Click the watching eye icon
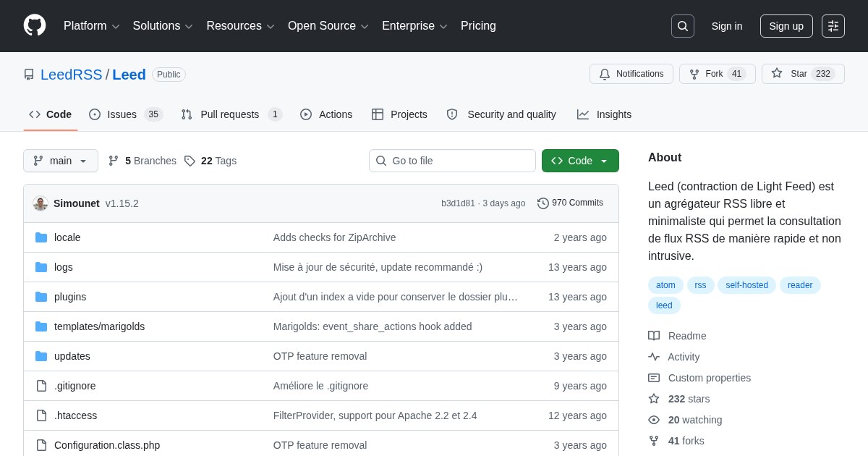 click(x=654, y=420)
